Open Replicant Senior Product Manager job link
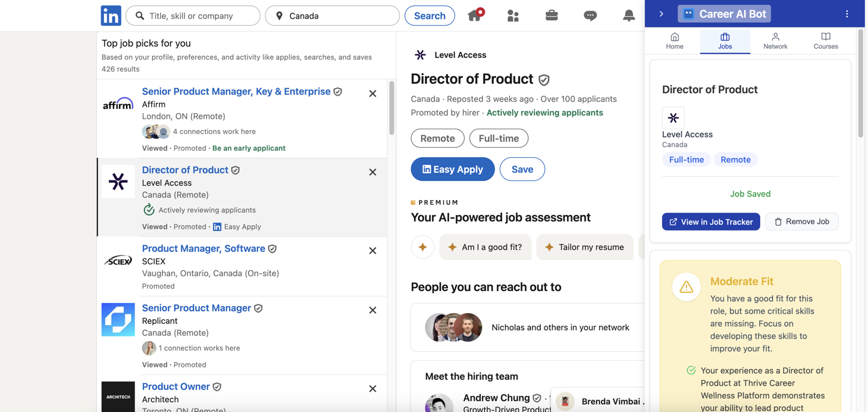Image resolution: width=868 pixels, height=412 pixels. 196,308
